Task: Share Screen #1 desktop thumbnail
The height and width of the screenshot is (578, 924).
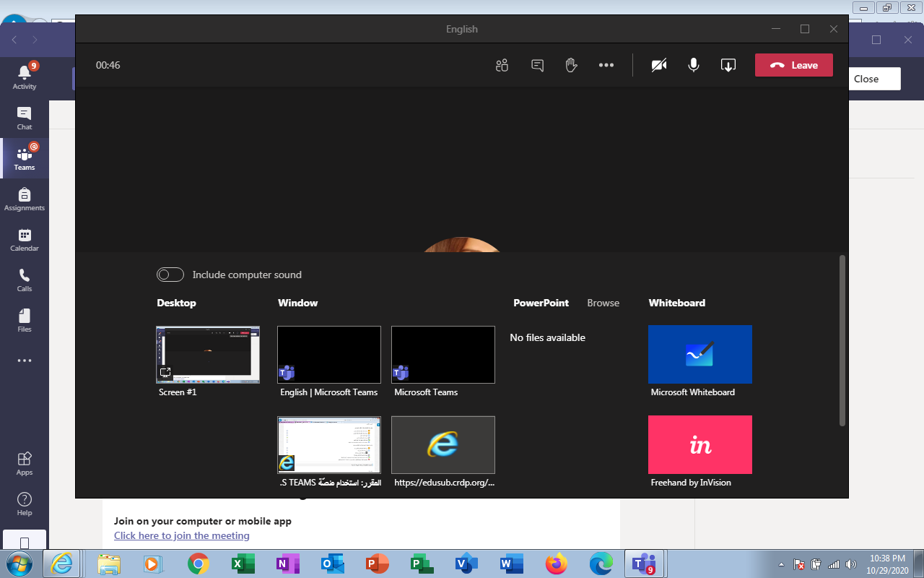Action: tap(208, 354)
